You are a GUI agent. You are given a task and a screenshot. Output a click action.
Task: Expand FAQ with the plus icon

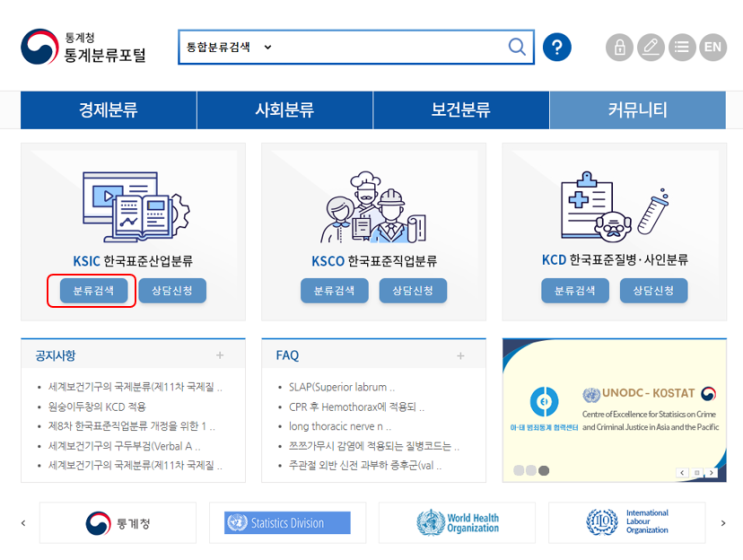[461, 355]
